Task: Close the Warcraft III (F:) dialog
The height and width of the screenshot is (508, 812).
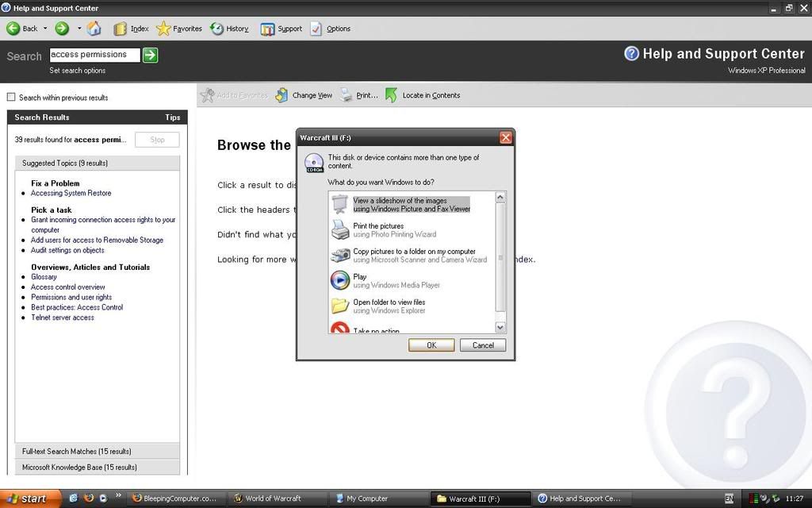Action: 505,137
